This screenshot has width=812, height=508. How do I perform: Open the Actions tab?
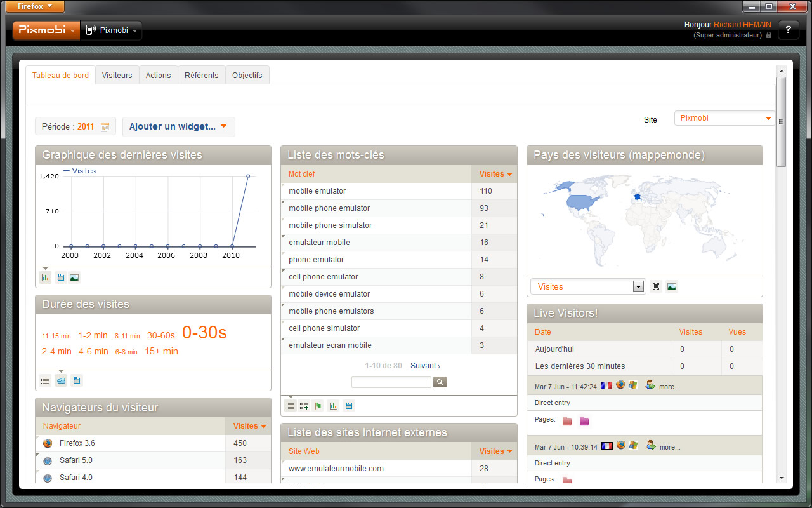pos(159,75)
